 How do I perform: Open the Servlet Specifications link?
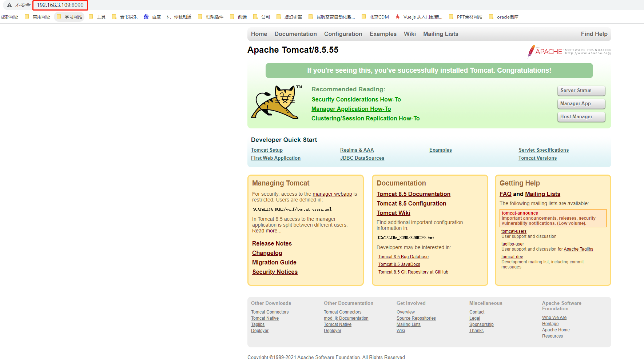tap(544, 150)
